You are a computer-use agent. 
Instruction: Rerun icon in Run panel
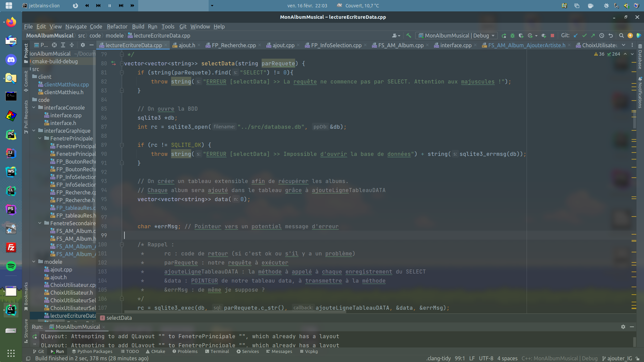tap(35, 336)
